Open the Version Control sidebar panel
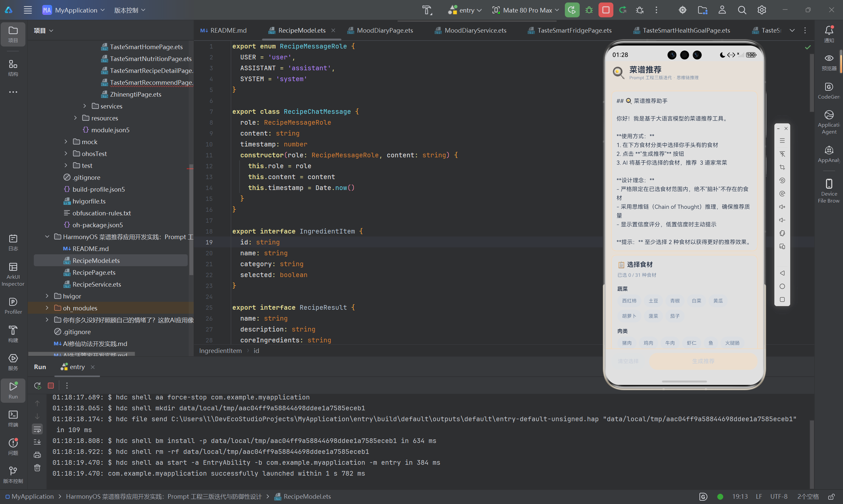This screenshot has width=843, height=504. [13, 475]
